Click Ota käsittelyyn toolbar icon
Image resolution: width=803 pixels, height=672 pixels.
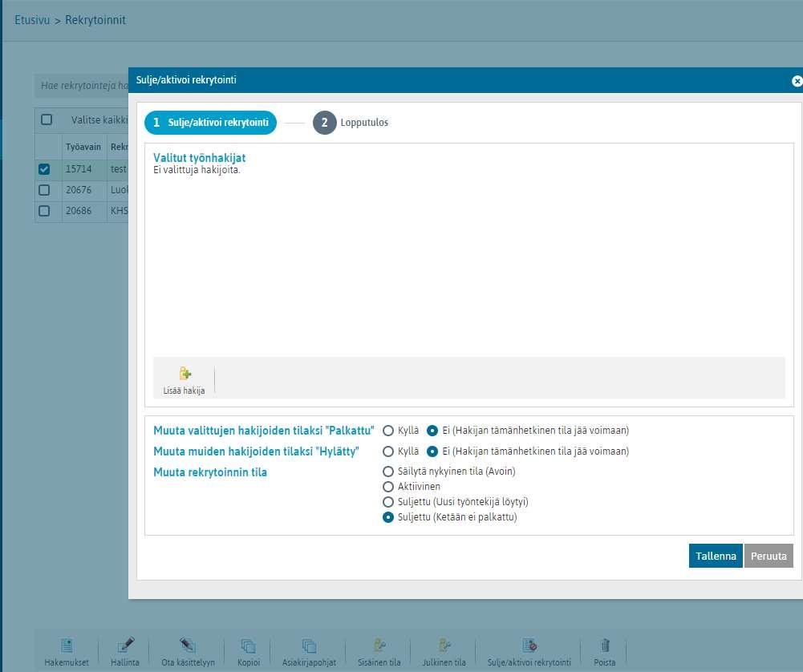[188, 645]
